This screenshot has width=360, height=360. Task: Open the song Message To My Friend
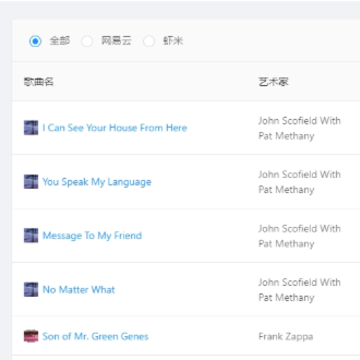[92, 236]
